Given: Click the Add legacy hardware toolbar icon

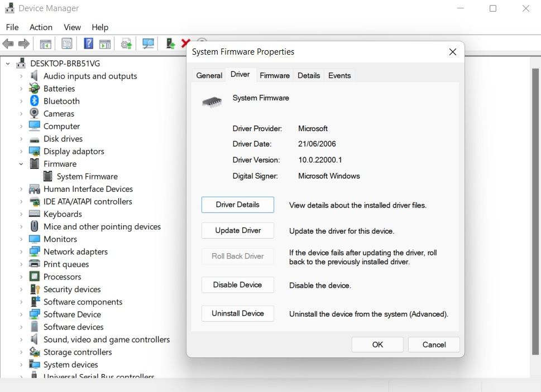Looking at the screenshot, I should pos(170,43).
